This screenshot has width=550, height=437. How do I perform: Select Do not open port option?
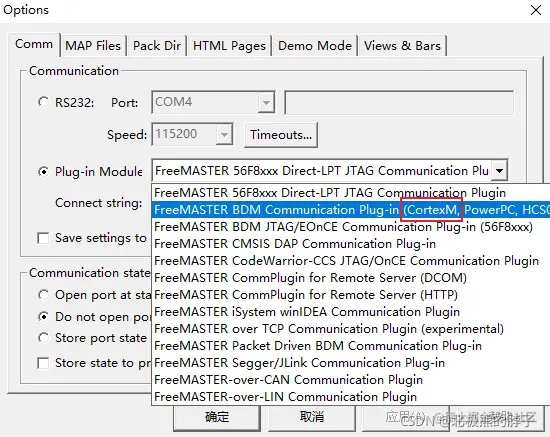43,317
